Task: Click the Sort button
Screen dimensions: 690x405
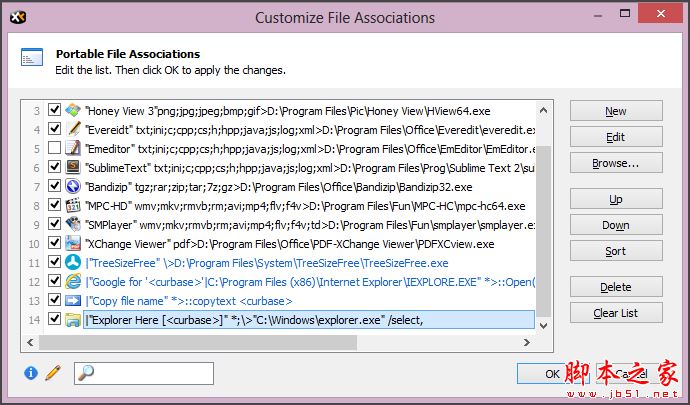Action: (x=615, y=251)
